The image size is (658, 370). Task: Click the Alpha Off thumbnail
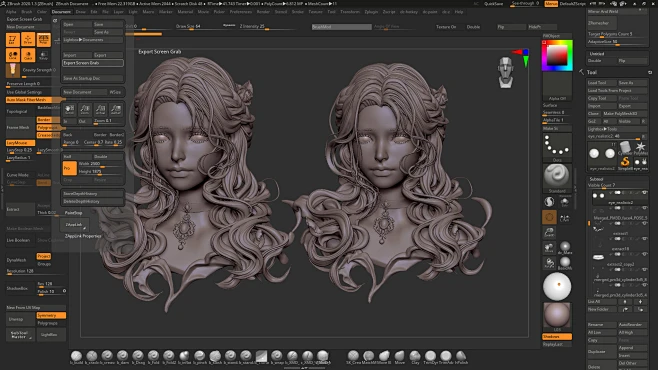pos(557,87)
